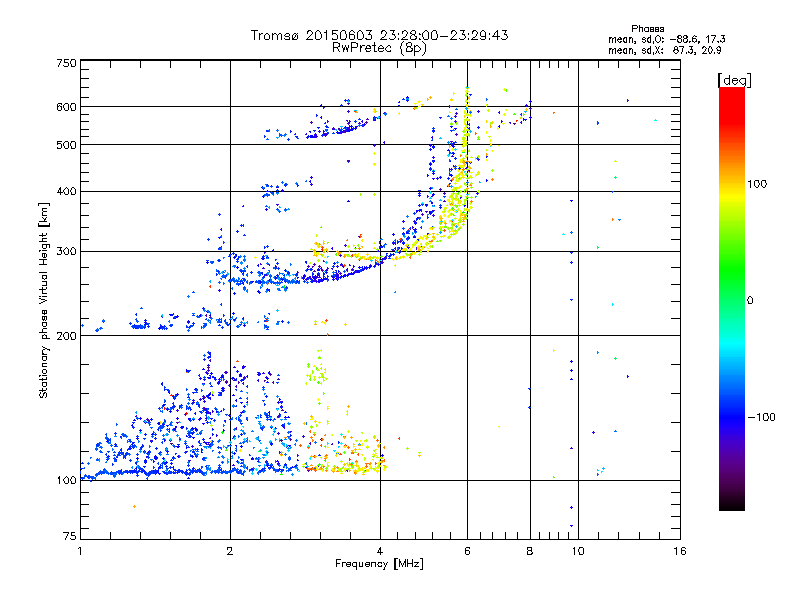Click the plot title 'Tromsø 20150603 23:28:00-23:29:43'
Image resolution: width=800 pixels, height=600 pixels.
point(379,35)
